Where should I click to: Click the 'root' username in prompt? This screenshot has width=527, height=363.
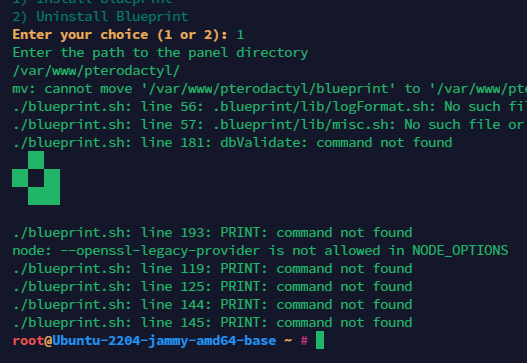click(x=28, y=340)
